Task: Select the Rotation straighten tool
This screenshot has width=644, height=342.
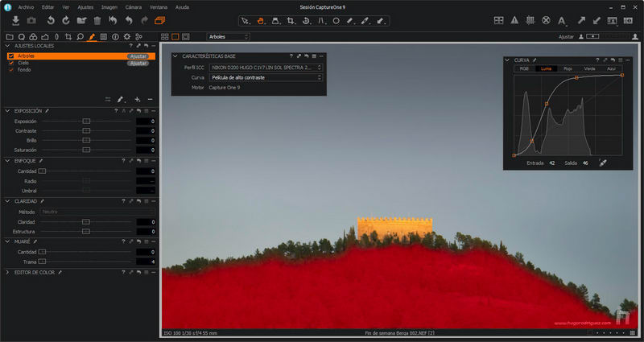Action: click(x=306, y=21)
